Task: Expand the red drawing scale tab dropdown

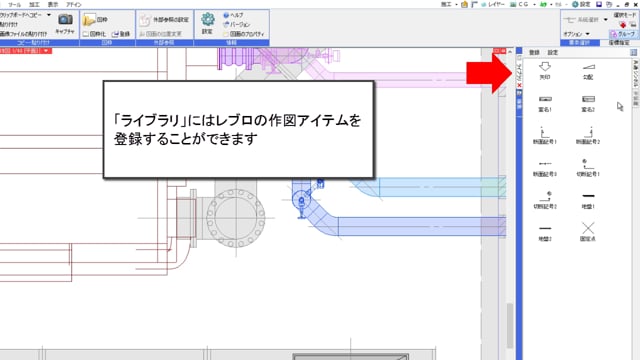Action: pos(46,51)
